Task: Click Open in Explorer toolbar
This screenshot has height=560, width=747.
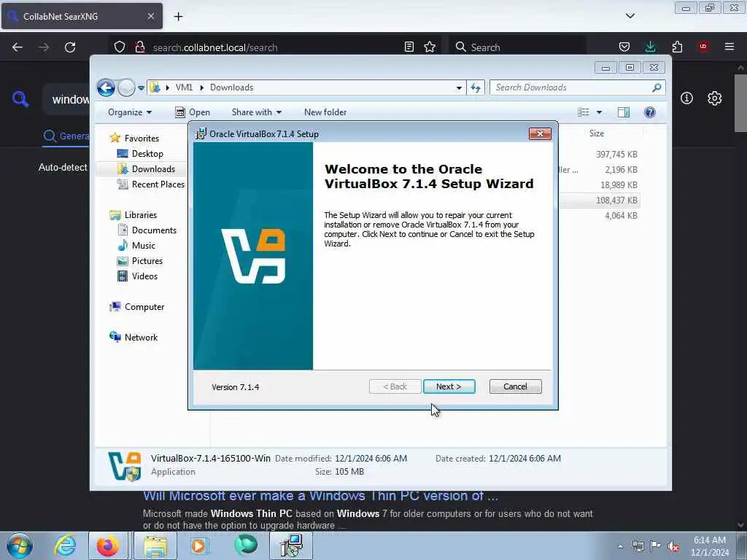Action: 193,112
